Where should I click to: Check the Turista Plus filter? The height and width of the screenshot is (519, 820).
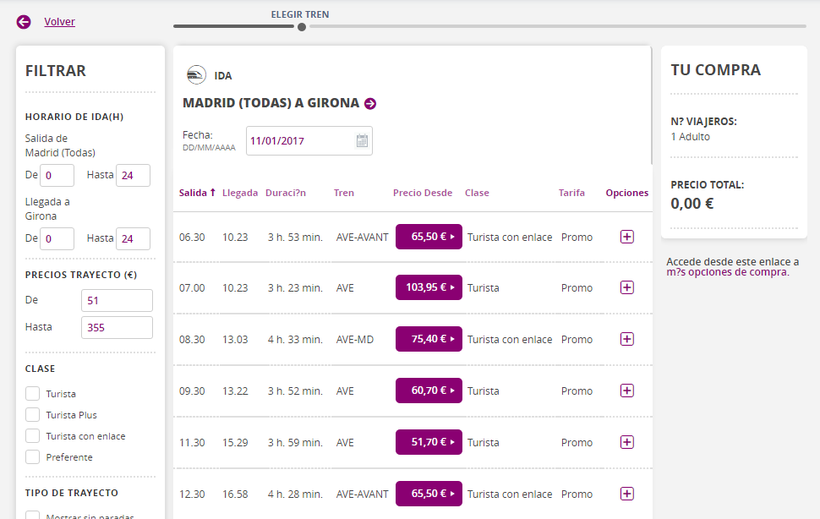tap(33, 415)
